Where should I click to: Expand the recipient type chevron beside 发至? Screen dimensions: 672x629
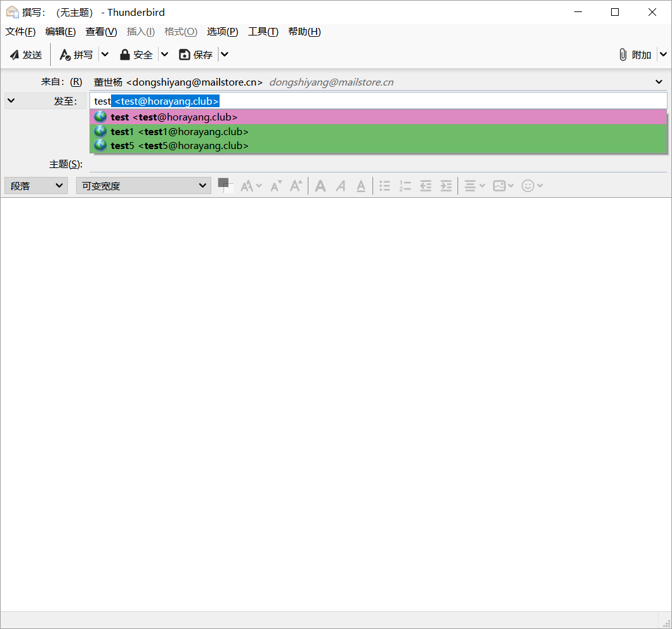coord(11,101)
